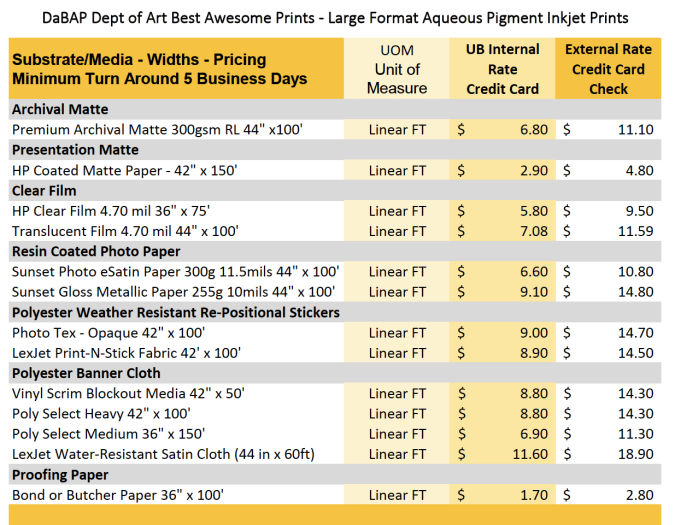
Task: Click the UOM Unit of Measure header
Action: (x=396, y=69)
